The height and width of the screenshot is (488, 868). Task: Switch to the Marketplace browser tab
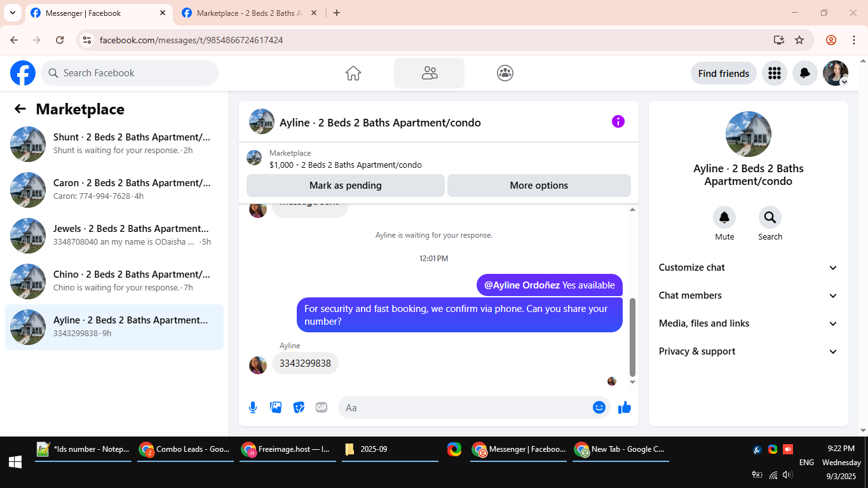249,13
